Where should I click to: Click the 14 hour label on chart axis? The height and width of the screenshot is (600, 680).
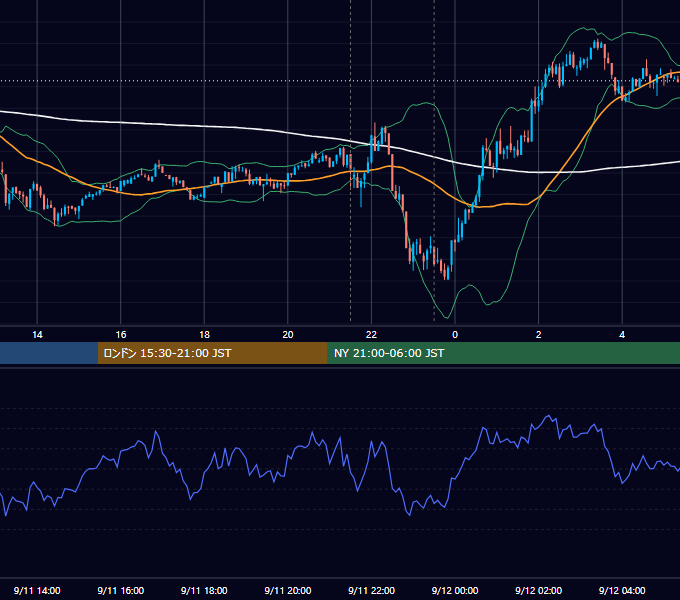(37, 335)
